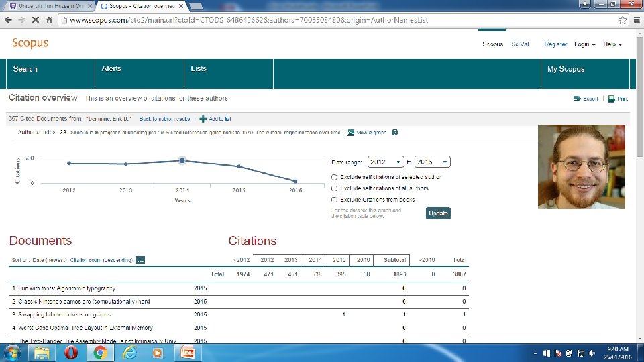
Task: Launch Internet Explorer from taskbar
Action: tap(129, 353)
